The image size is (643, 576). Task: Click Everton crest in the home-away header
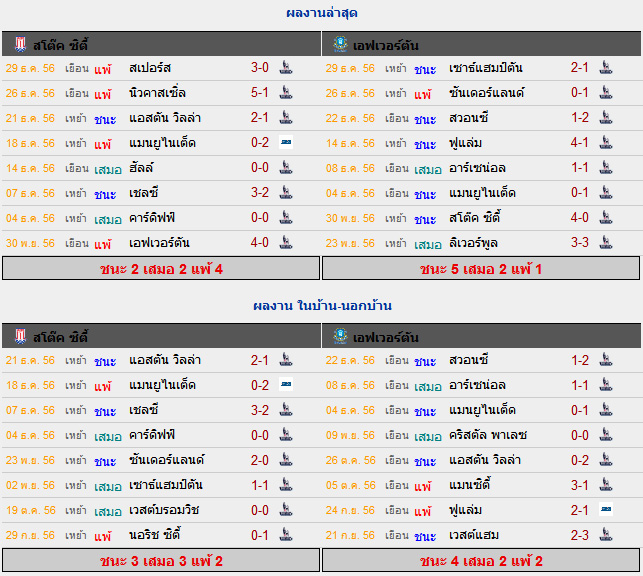tap(340, 336)
